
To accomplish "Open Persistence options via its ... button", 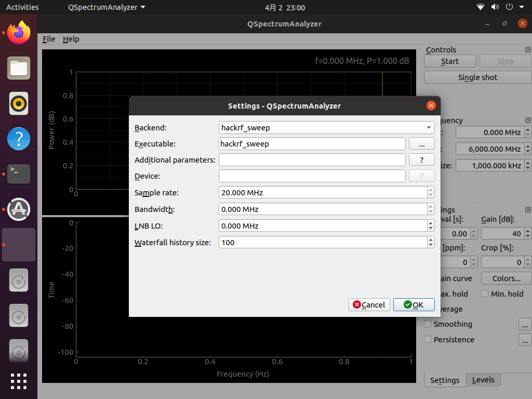I will click(x=525, y=339).
